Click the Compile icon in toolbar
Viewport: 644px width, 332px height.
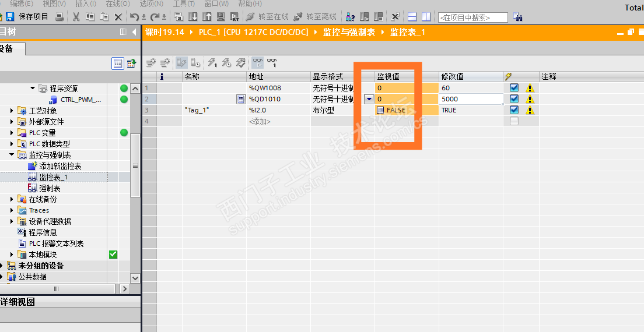point(178,17)
